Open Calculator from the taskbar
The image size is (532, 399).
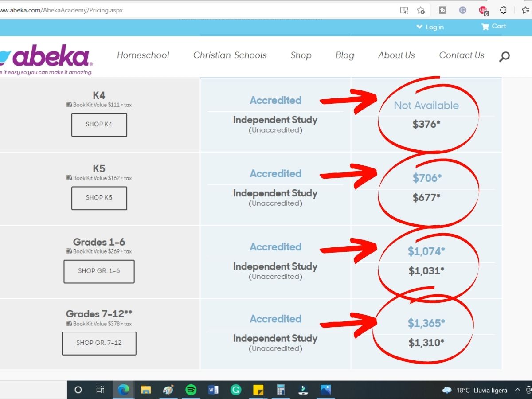pyautogui.click(x=281, y=390)
